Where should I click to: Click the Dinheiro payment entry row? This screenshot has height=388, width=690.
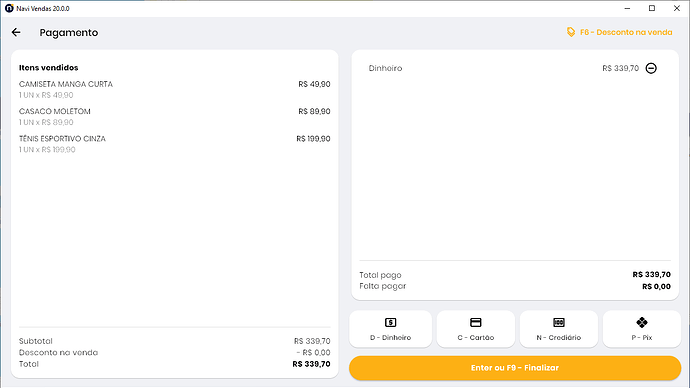click(x=515, y=68)
